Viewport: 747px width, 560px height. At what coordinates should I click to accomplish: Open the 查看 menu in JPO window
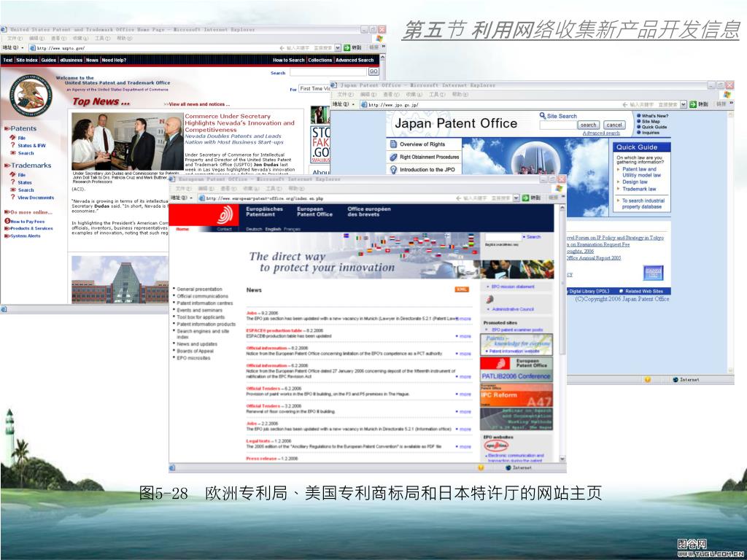[x=391, y=95]
